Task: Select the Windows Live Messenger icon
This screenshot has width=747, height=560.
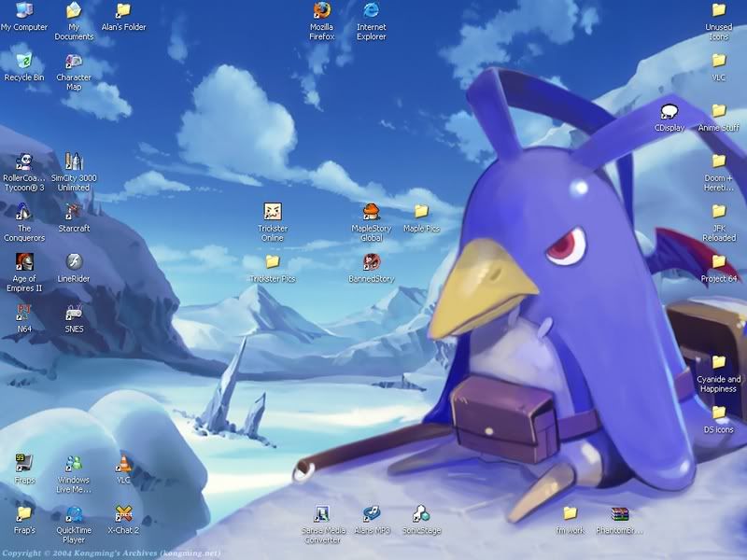Action: tap(74, 474)
